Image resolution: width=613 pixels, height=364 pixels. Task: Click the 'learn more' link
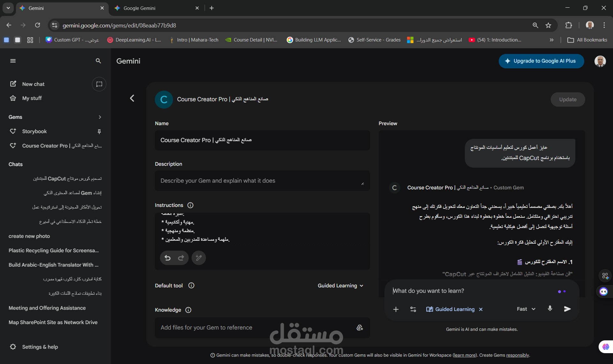(465, 355)
